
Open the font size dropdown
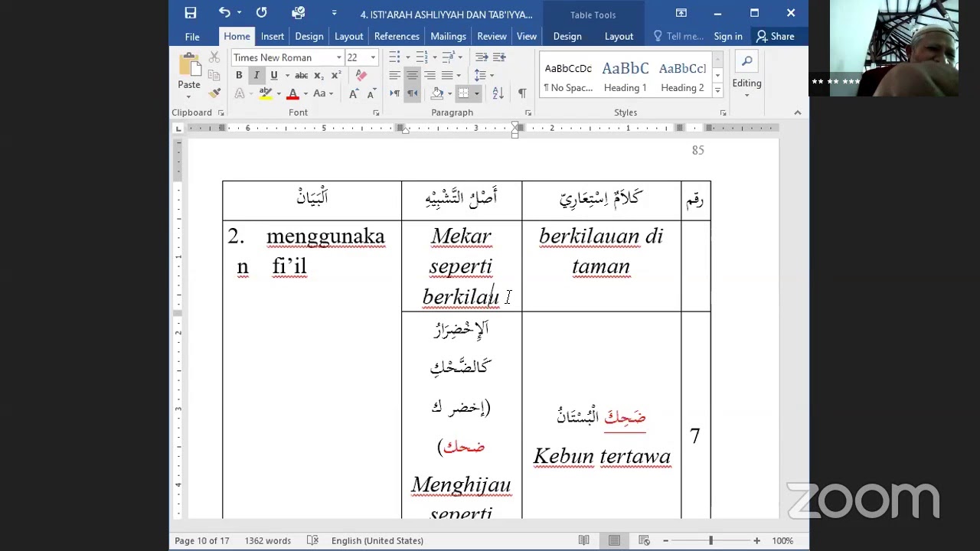click(373, 57)
